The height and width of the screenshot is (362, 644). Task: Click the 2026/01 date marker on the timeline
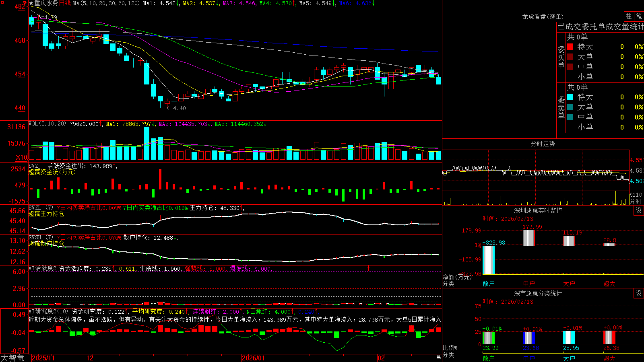coord(254,358)
